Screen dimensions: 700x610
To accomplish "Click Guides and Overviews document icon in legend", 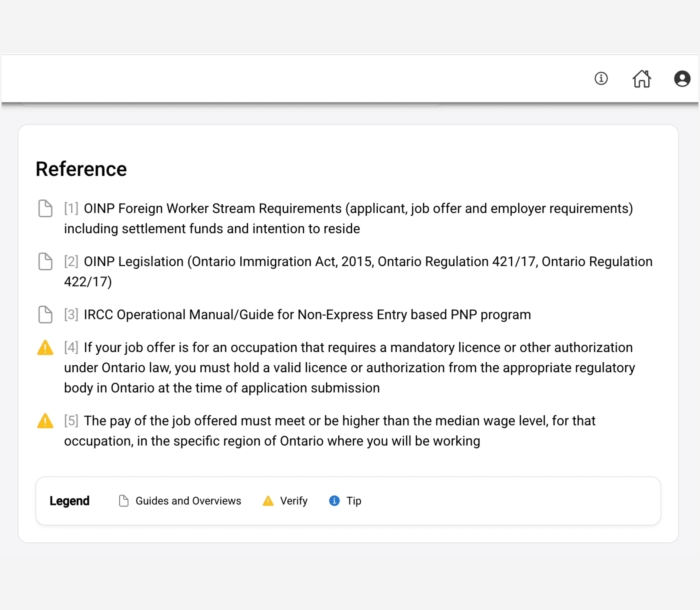I will click(124, 501).
